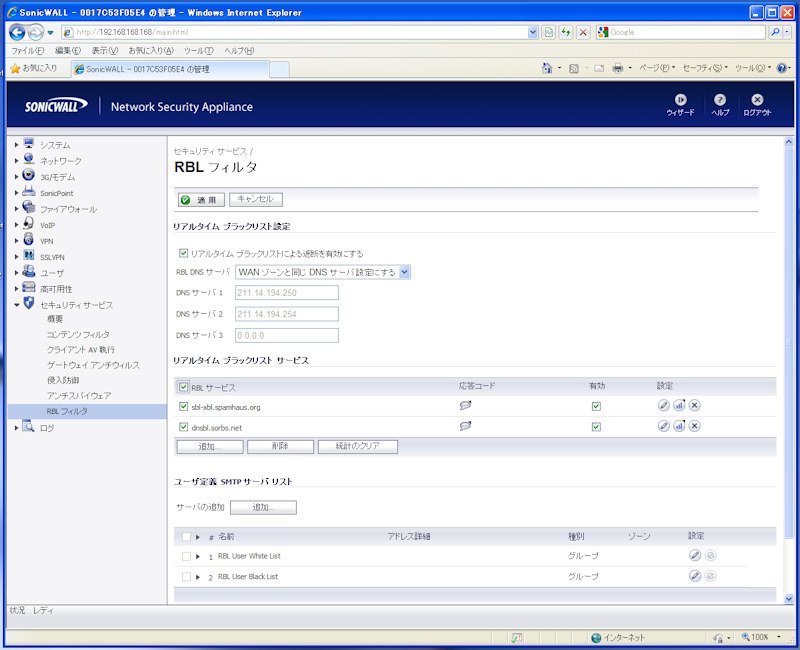Click the compatibility view icon
The width and height of the screenshot is (800, 650).
548,32
